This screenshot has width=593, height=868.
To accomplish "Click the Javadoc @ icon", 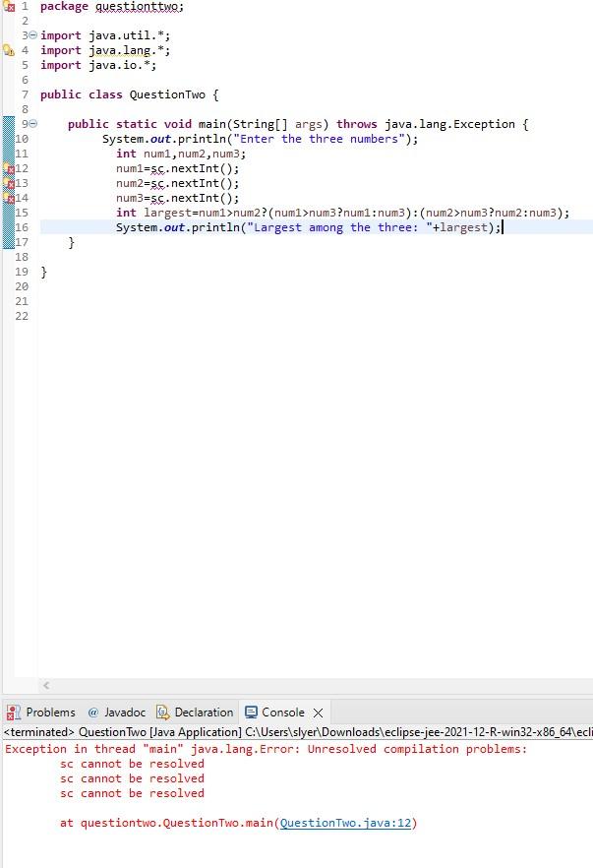I will coord(92,713).
